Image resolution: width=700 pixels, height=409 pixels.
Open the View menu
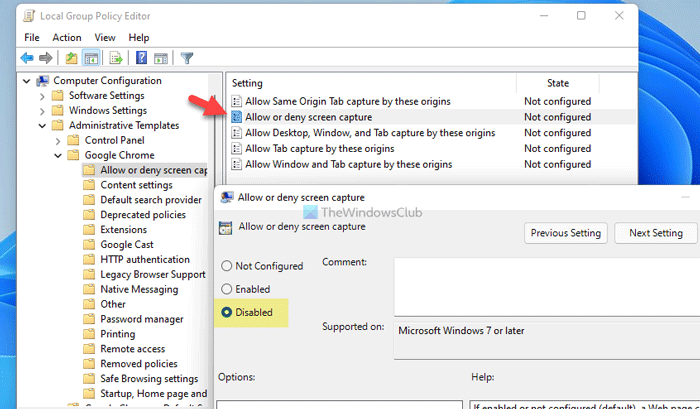pos(105,38)
